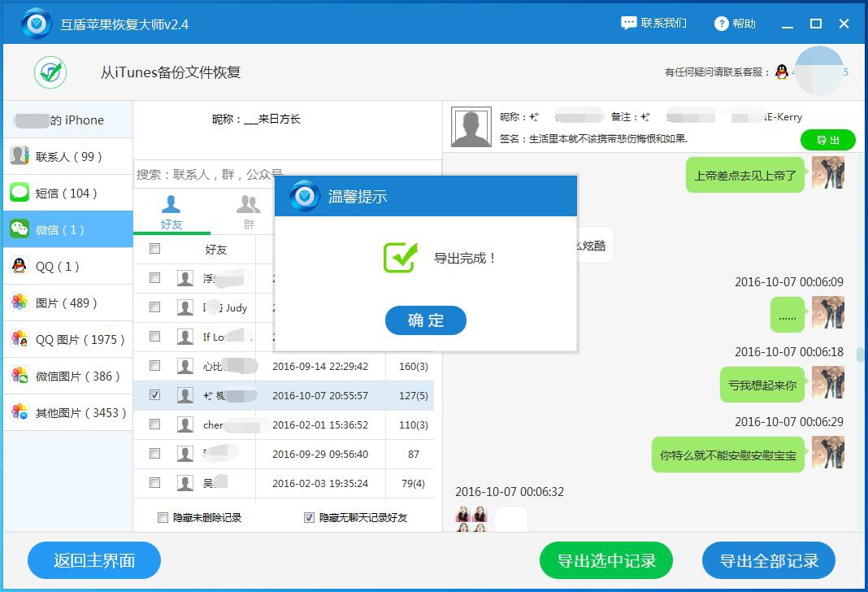The width and height of the screenshot is (868, 592).
Task: Uncheck the selected friend's checkbox
Action: 154,395
